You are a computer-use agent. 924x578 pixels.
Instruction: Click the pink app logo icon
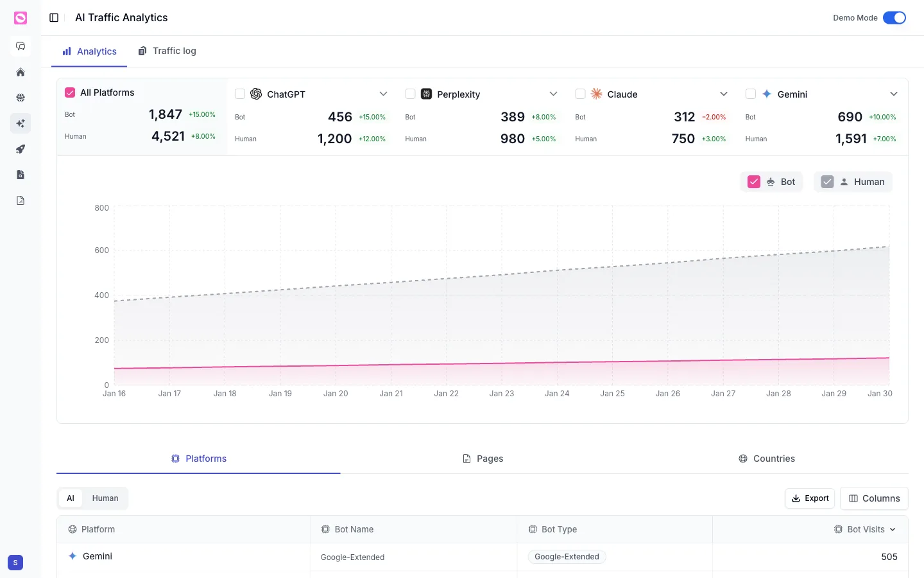click(x=21, y=18)
